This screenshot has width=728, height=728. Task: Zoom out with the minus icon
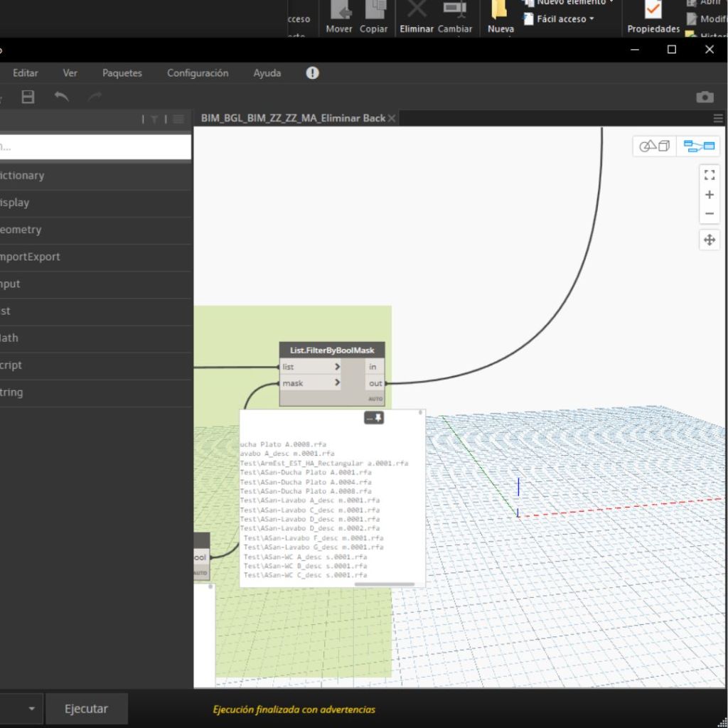(709, 214)
